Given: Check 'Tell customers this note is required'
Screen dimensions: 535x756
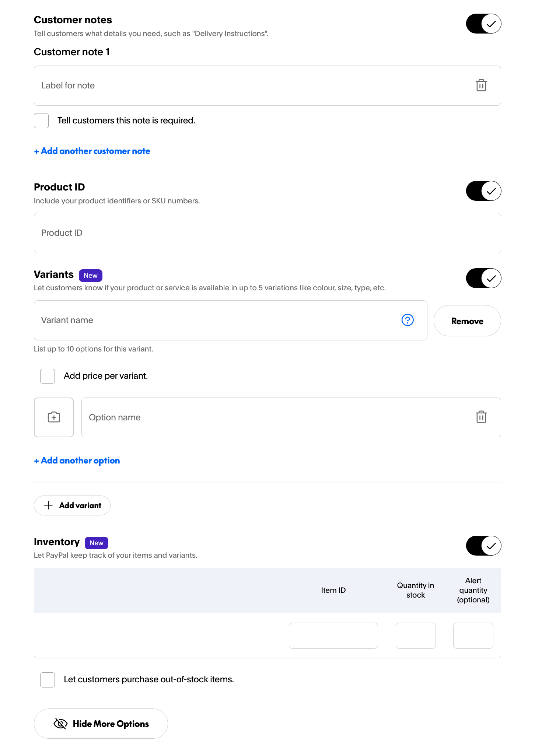Looking at the screenshot, I should (41, 120).
